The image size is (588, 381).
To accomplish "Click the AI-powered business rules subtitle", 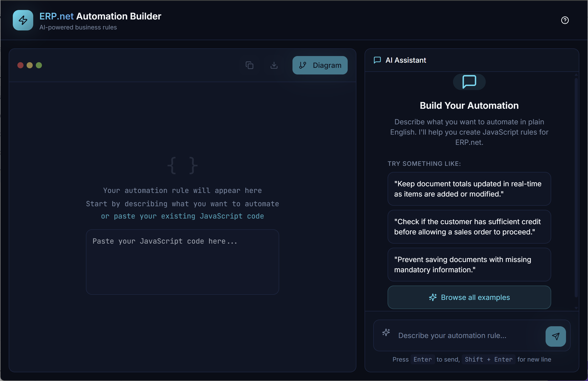I will click(x=78, y=27).
